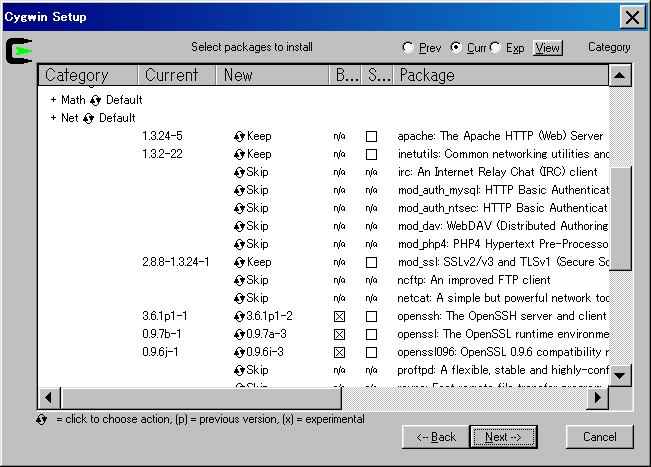This screenshot has width=651, height=467.
Task: Click the horizontal scrollbar right arrow
Action: 597,398
